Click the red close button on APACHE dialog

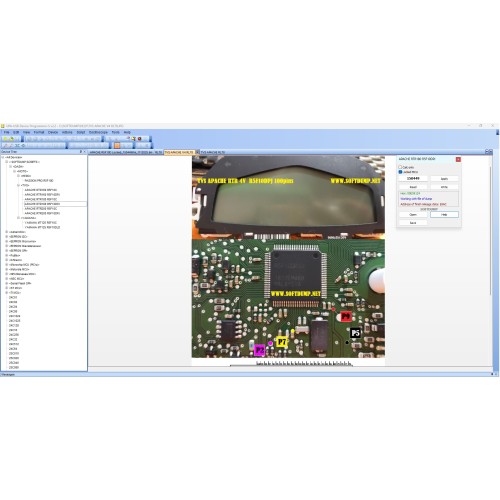click(458, 159)
